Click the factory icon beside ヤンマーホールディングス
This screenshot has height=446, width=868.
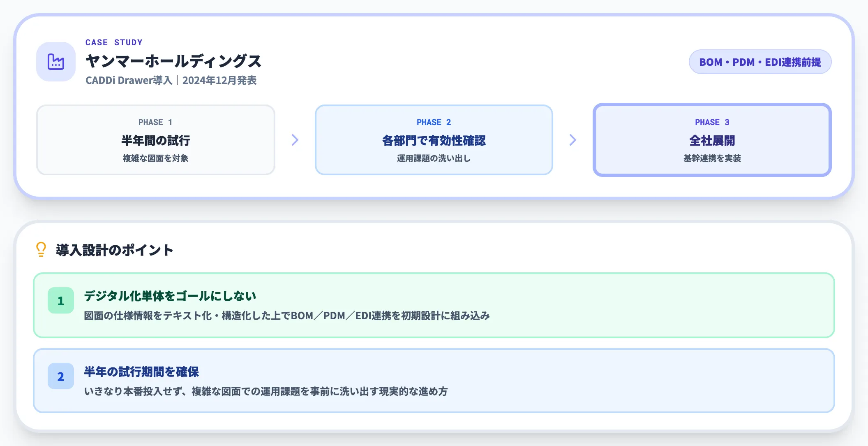tap(56, 62)
